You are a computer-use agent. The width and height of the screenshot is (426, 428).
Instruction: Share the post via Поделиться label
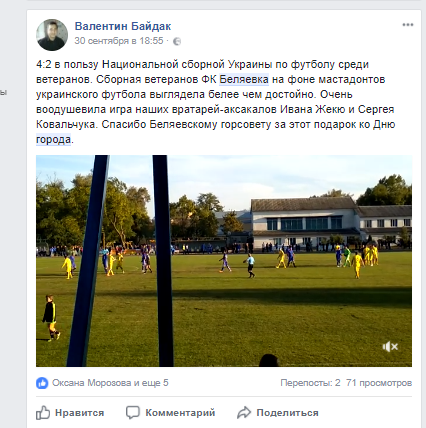[287, 413]
